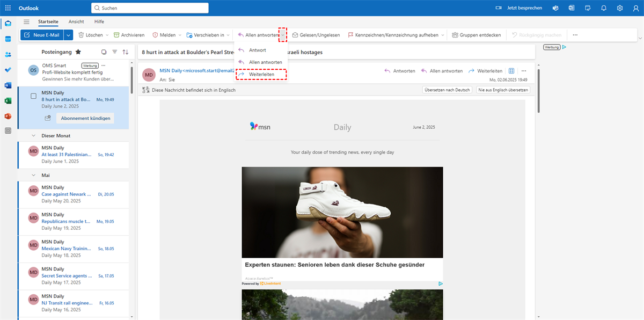The image size is (644, 320).
Task: Click Antworten in reading pane header
Action: click(x=400, y=71)
